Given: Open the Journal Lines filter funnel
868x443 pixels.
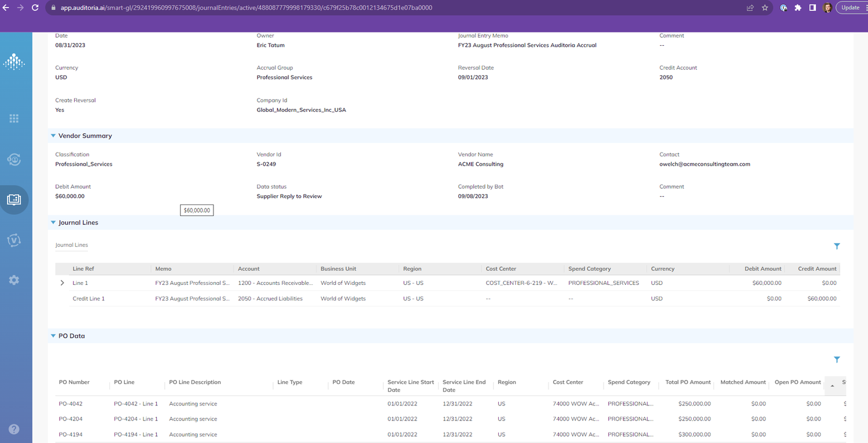Looking at the screenshot, I should coord(837,246).
